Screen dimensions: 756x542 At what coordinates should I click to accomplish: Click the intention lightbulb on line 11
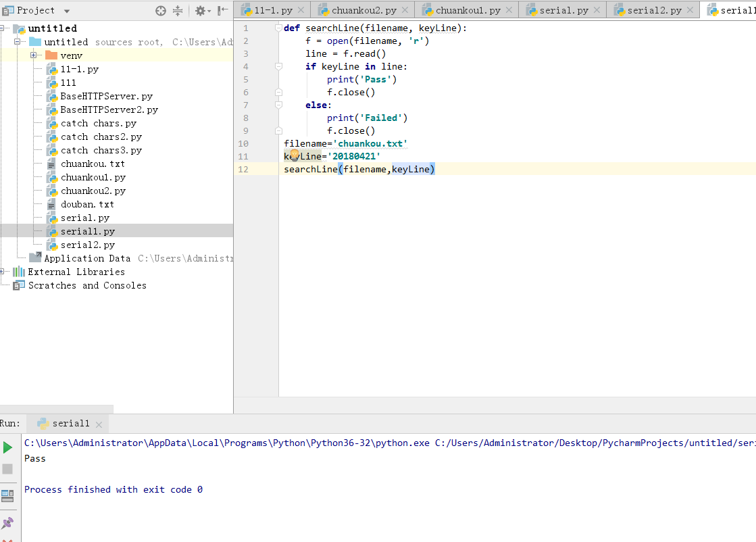[x=295, y=156]
